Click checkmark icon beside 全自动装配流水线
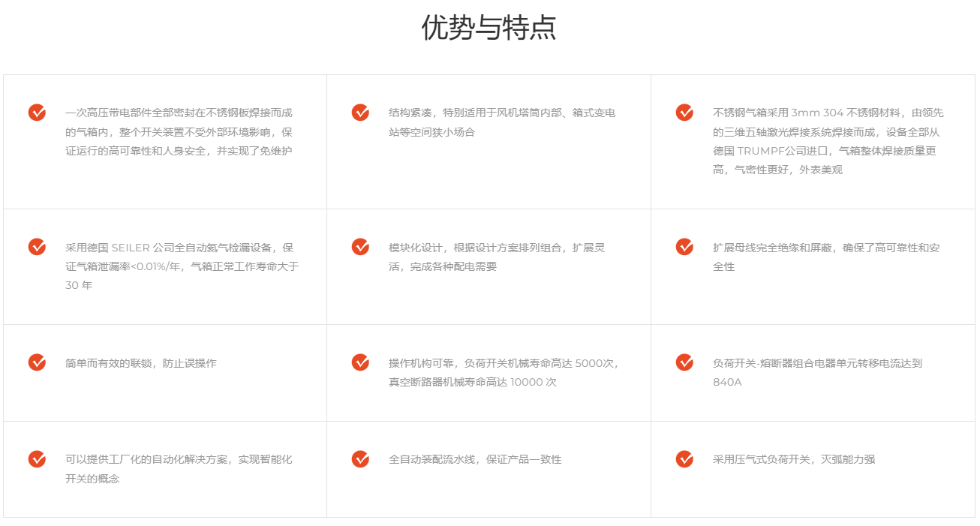 [x=360, y=459]
